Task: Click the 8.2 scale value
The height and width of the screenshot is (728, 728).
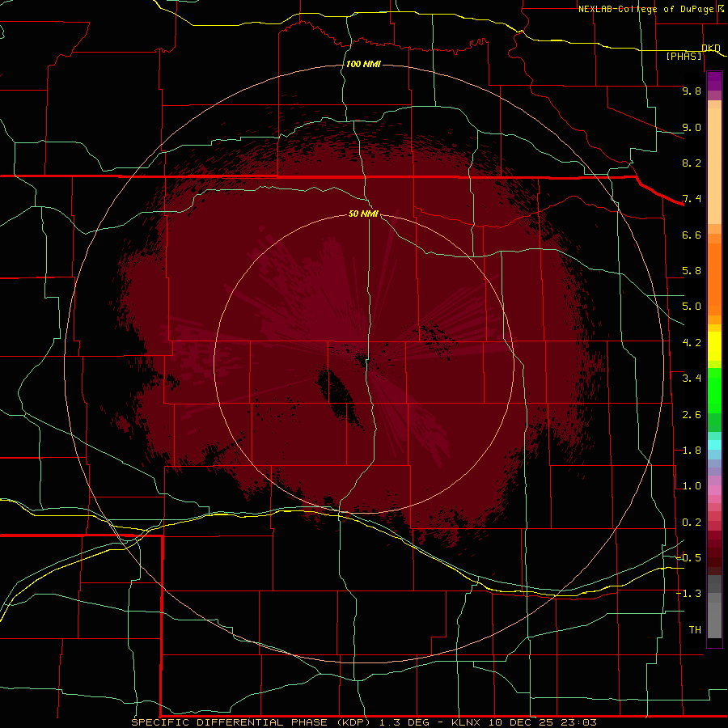Action: coord(692,163)
